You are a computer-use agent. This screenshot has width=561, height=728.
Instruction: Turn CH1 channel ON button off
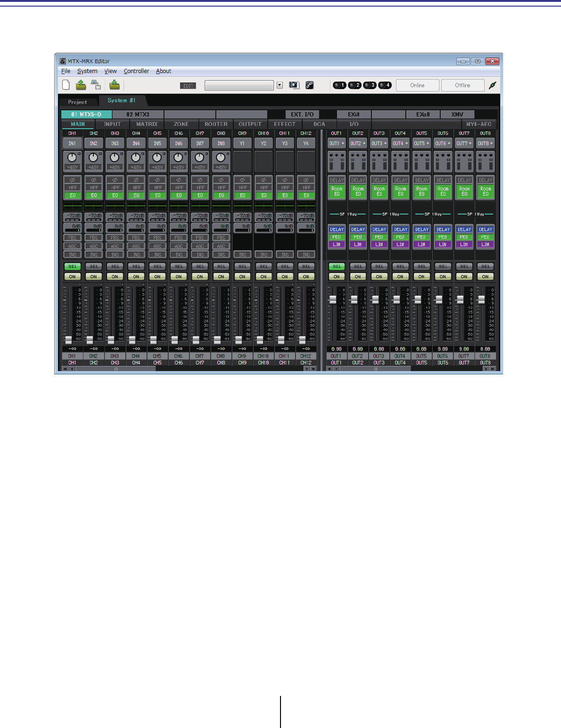(73, 277)
